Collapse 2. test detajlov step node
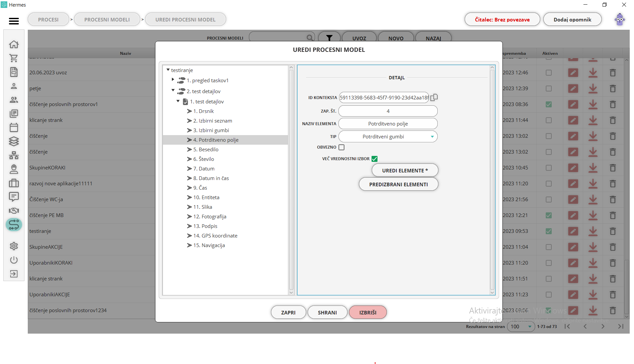 [x=173, y=90]
